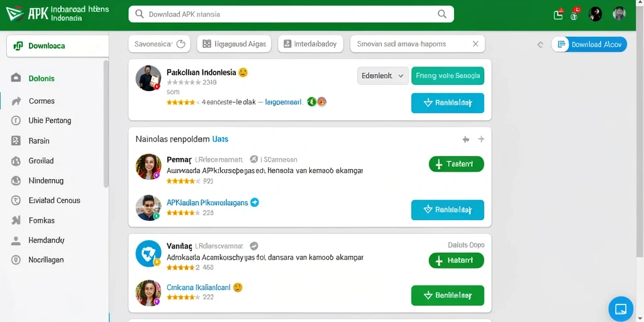644x322 pixels.
Task: Select Eiviatad Cenous in sidebar menu
Action: [54, 201]
